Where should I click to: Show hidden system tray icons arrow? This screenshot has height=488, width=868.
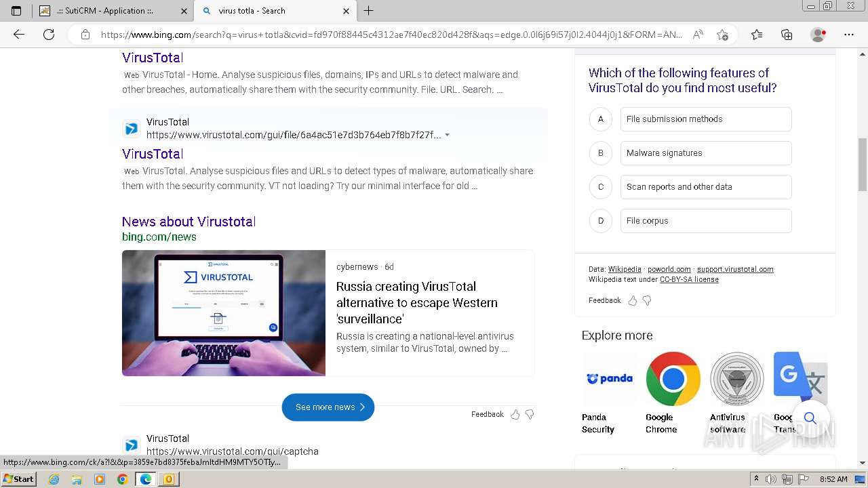(756, 479)
